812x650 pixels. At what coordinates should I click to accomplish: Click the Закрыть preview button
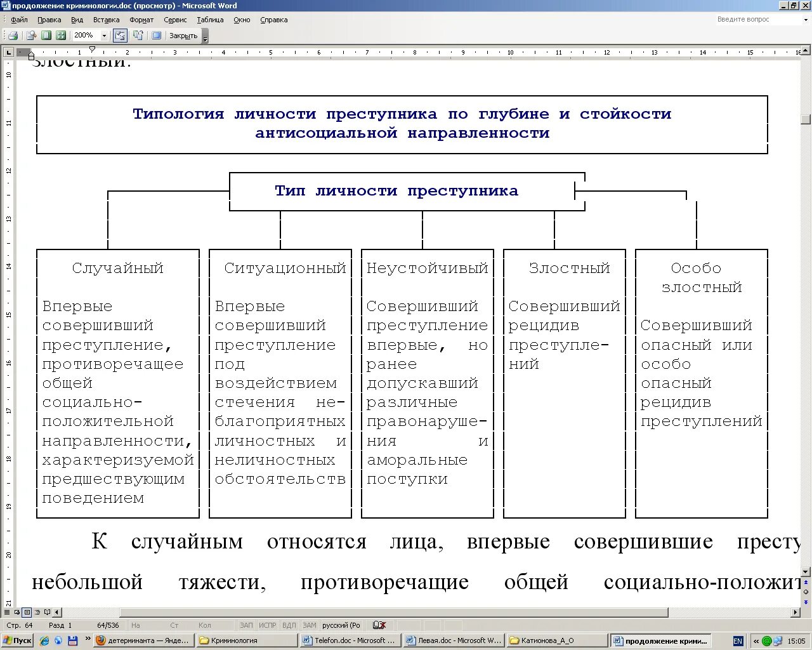click(183, 35)
